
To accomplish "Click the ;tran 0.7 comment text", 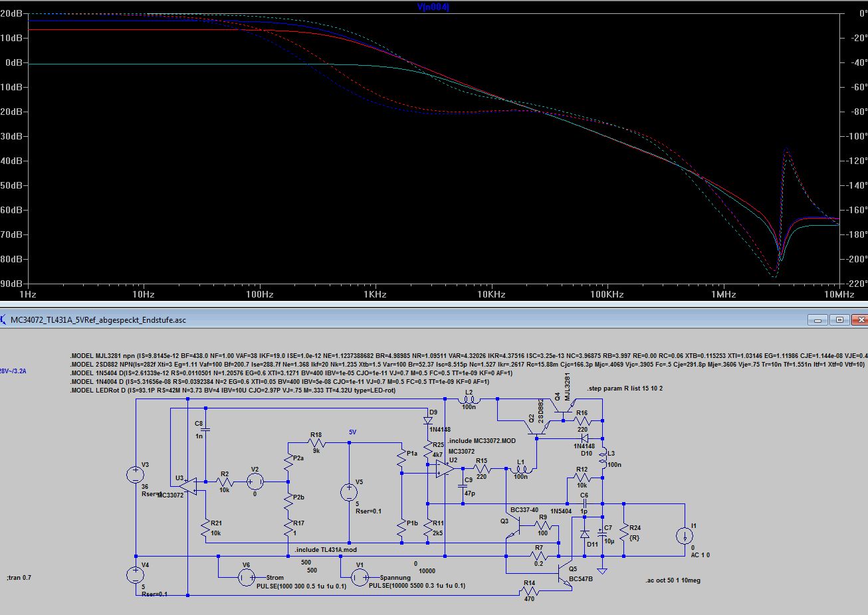I will pyautogui.click(x=19, y=578).
